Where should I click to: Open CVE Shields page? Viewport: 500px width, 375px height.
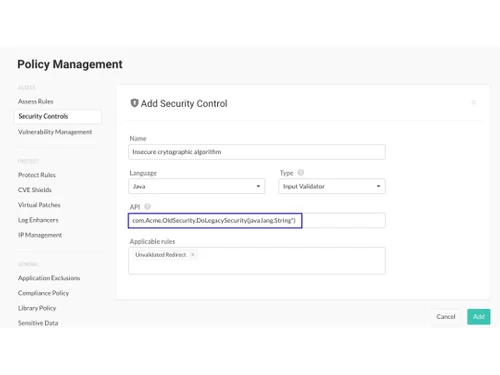pos(35,190)
